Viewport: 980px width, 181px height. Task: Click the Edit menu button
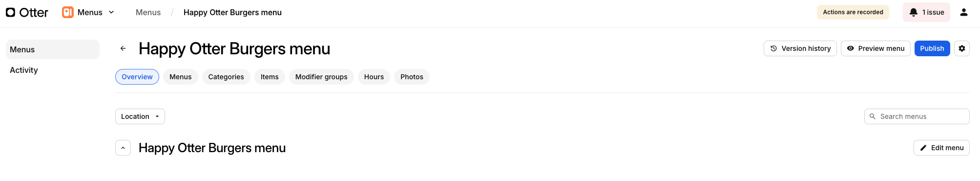(x=941, y=148)
